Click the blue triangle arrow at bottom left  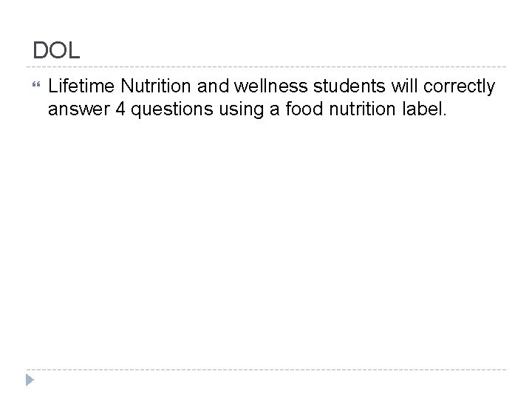tap(29, 381)
